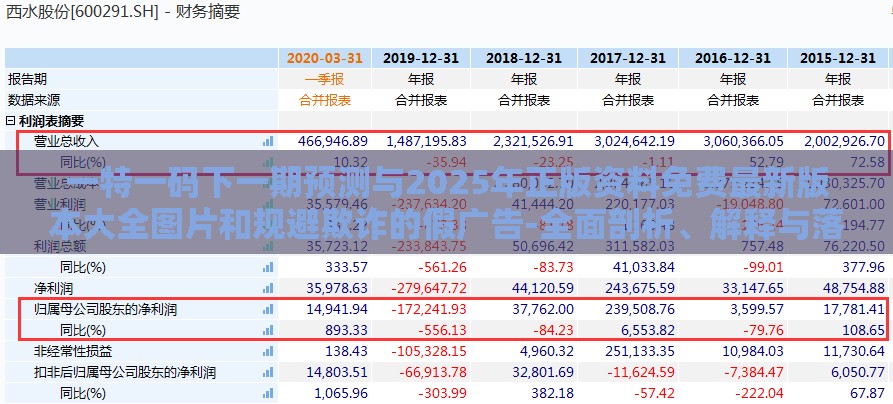Screen dimensions: 893x404
Task: Click the value -11,624.59
Action: click(x=642, y=373)
